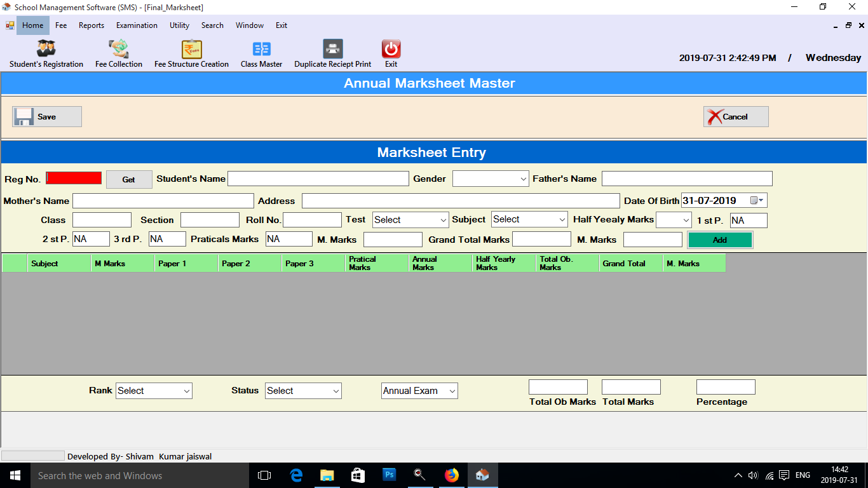Click the Duplicate Reciept Print icon
868x488 pixels.
333,53
